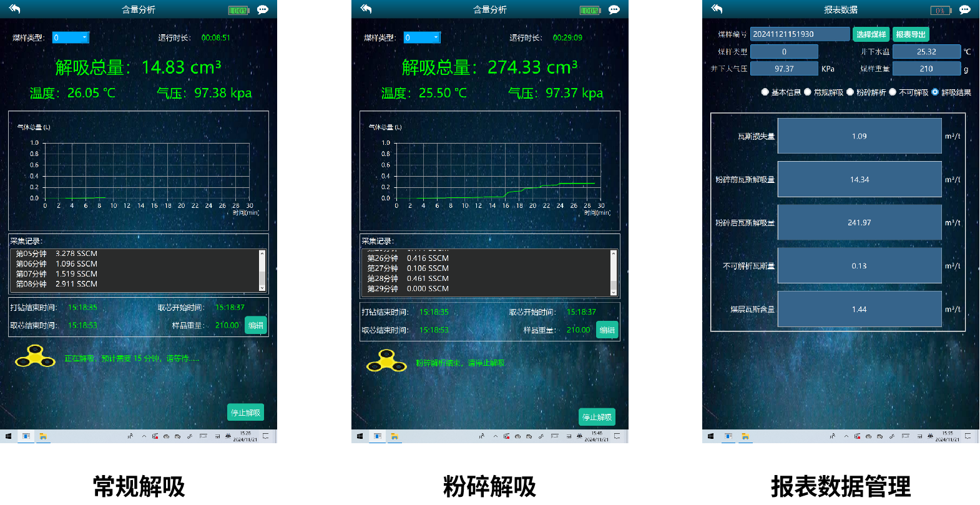Click yellow spinner beside 正在解吸 message
This screenshot has width=980, height=505.
(x=35, y=356)
